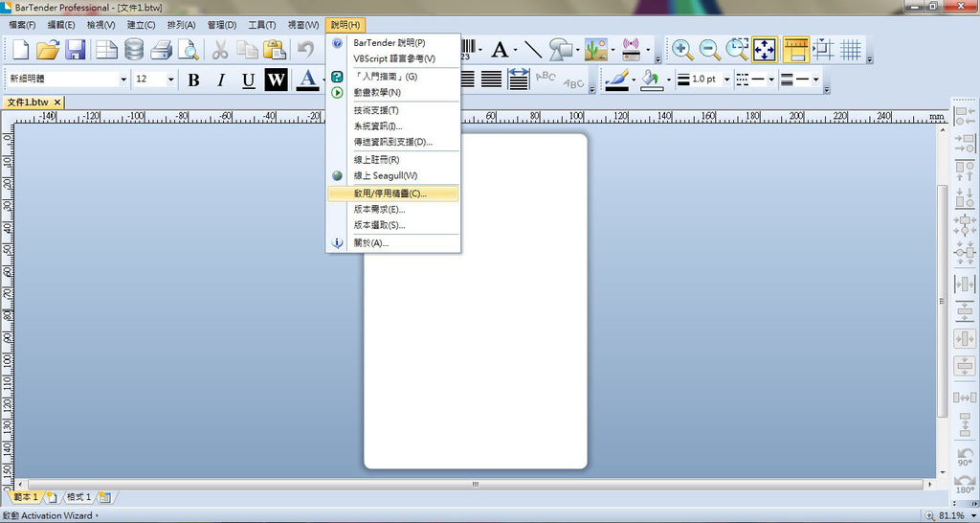The height and width of the screenshot is (523, 980).
Task: Toggle white-on-black W text
Action: 276,80
